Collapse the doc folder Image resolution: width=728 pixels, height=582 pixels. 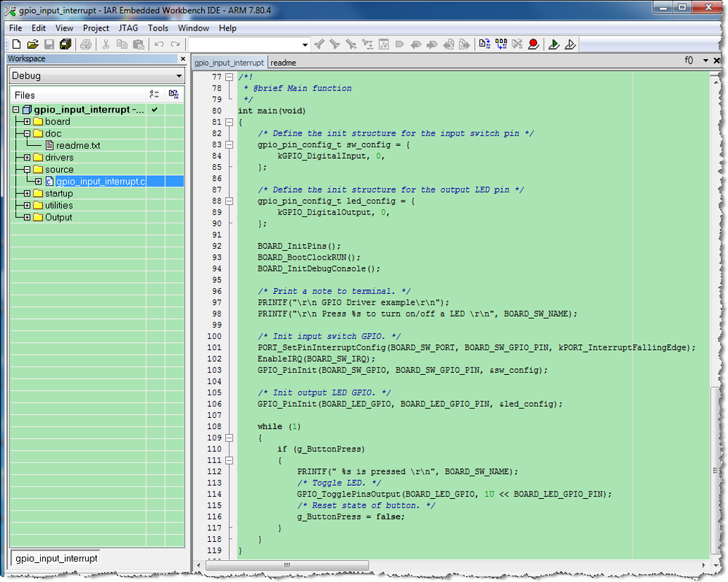coord(27,133)
